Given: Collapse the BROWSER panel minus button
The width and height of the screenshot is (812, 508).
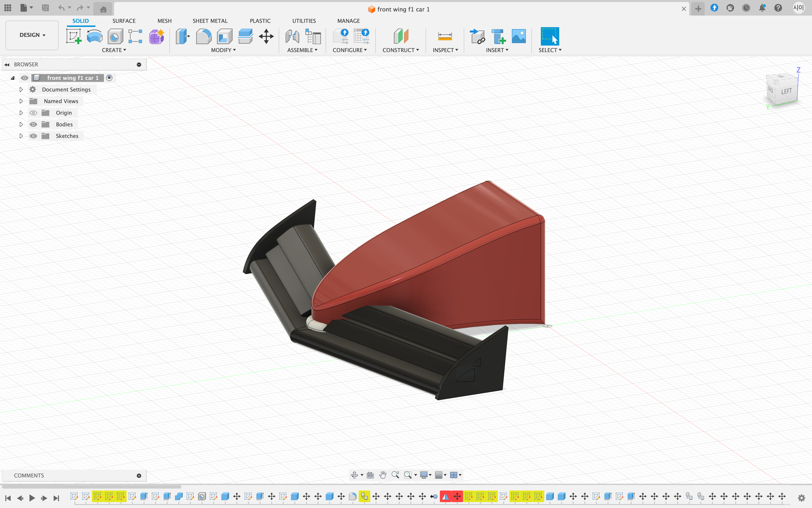Looking at the screenshot, I should point(139,64).
